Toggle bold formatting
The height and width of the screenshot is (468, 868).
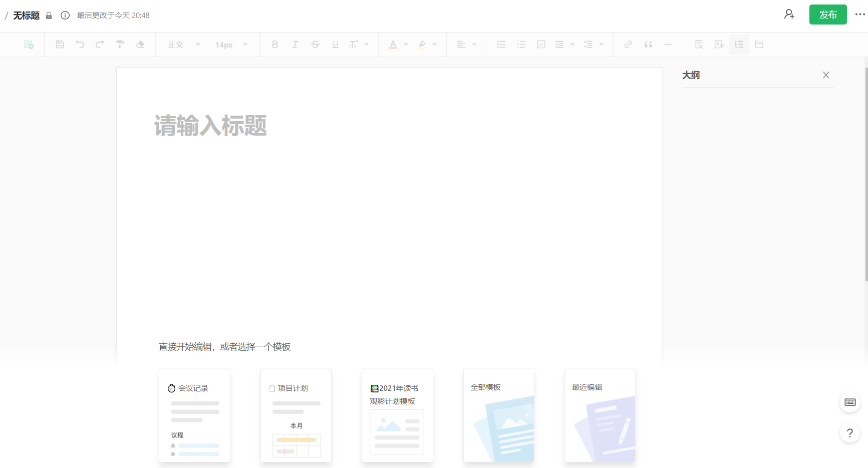pos(275,45)
